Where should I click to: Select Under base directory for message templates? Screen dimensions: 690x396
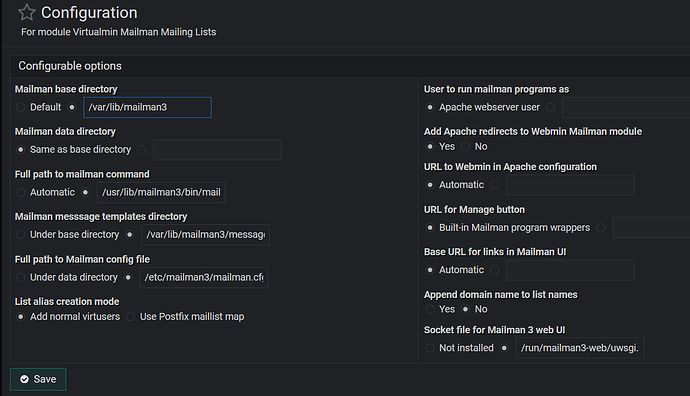point(21,235)
